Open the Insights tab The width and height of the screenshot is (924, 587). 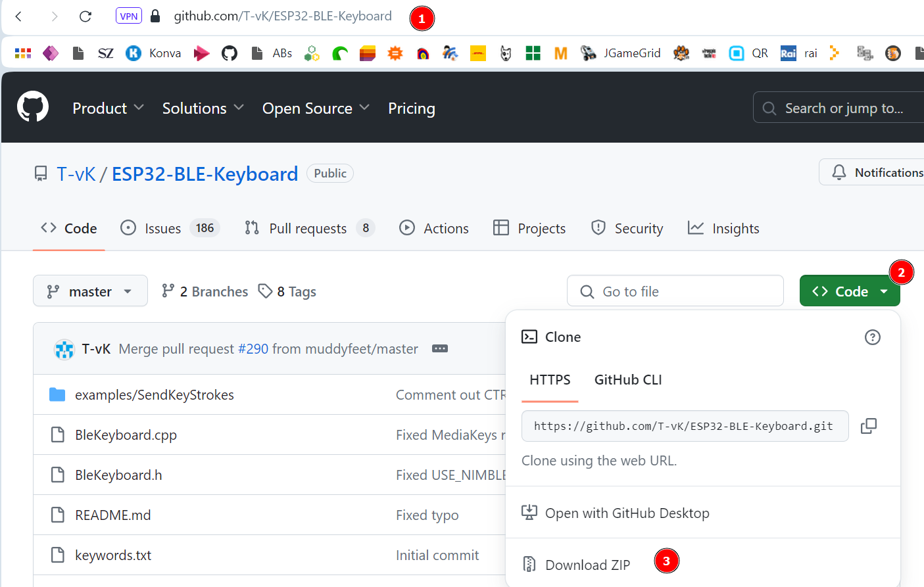coord(723,228)
